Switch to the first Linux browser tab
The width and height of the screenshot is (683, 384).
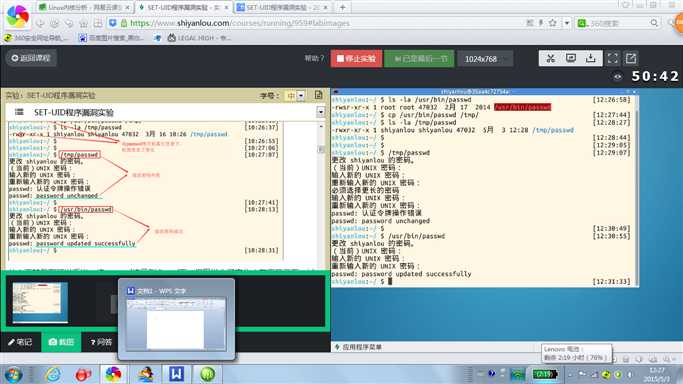coord(85,7)
